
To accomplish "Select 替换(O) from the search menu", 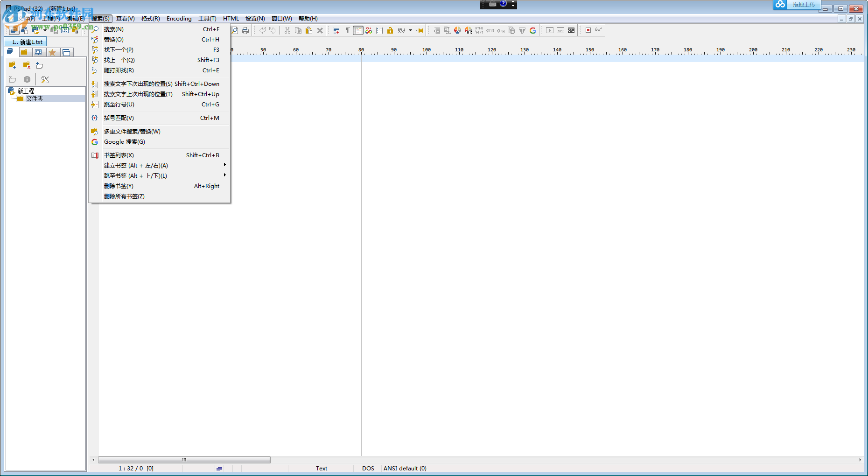I will click(x=114, y=40).
